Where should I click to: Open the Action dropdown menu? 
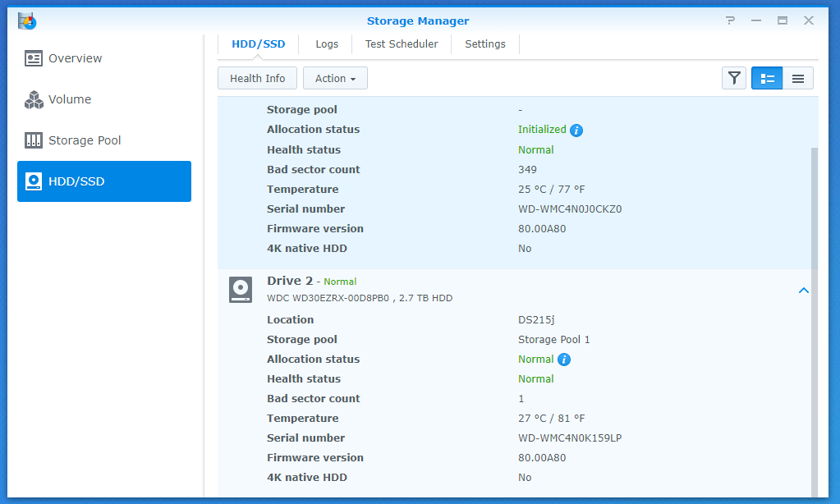[x=335, y=78]
